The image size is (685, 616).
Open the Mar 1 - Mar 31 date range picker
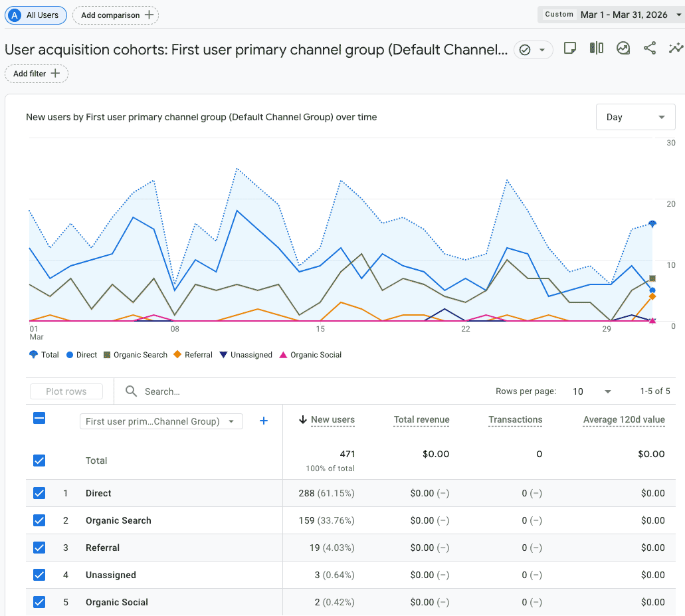click(x=611, y=15)
